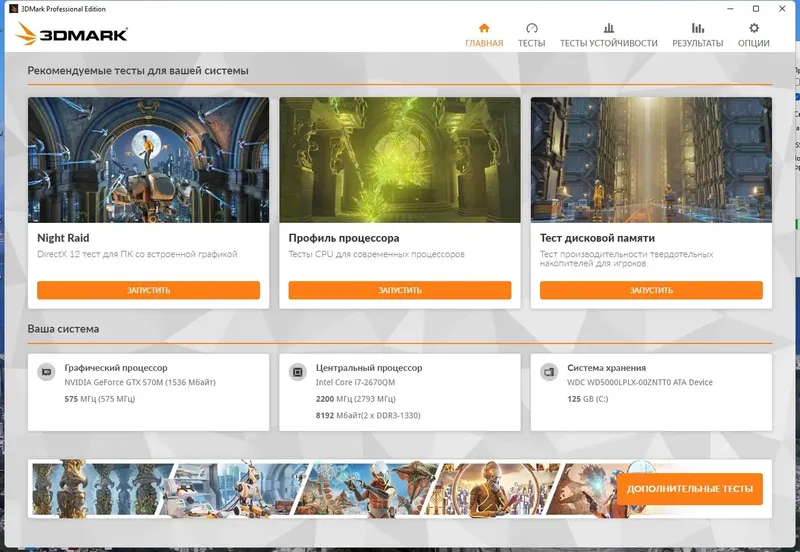
Task: Click the graphics processor icon
Action: click(x=46, y=372)
